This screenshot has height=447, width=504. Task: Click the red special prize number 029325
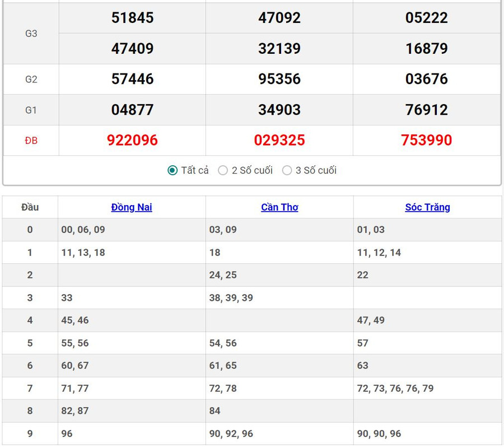[x=279, y=140]
